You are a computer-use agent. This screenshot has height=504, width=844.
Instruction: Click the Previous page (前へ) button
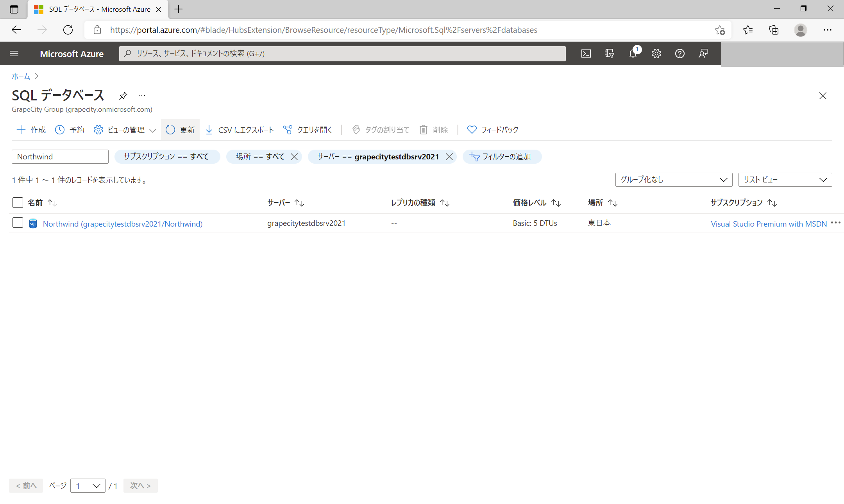pos(26,486)
